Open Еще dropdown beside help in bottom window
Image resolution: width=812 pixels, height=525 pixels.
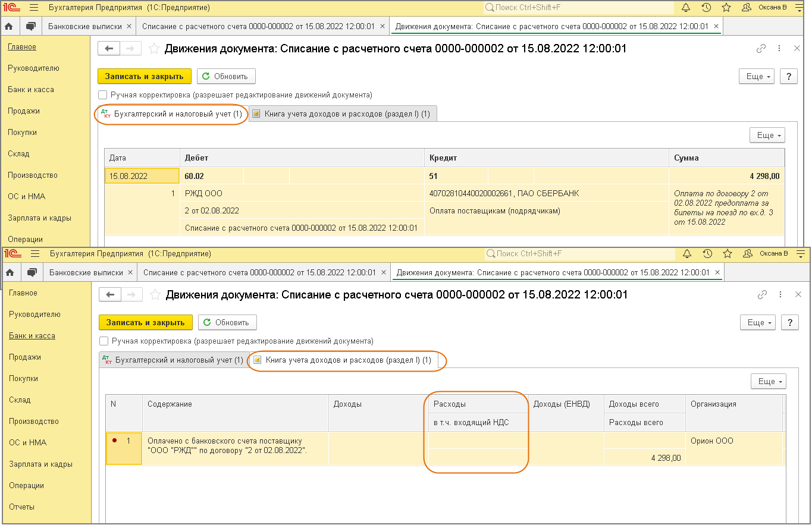click(x=757, y=322)
